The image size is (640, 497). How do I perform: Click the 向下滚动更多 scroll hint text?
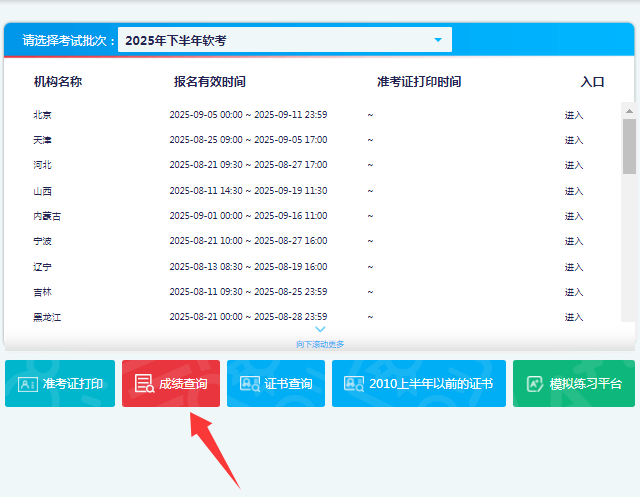tap(320, 344)
